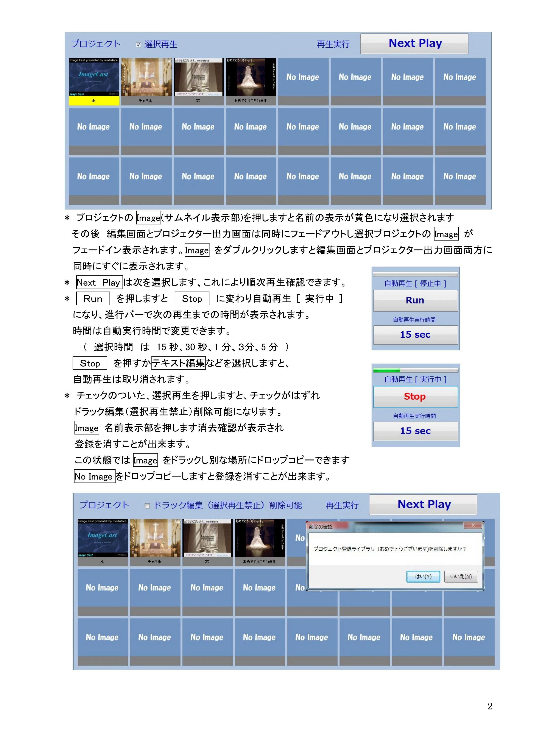Click the プロジェクト heading beside the ドラック編集 checkbox
Viewport: 534px width, 756px height.
click(x=104, y=505)
